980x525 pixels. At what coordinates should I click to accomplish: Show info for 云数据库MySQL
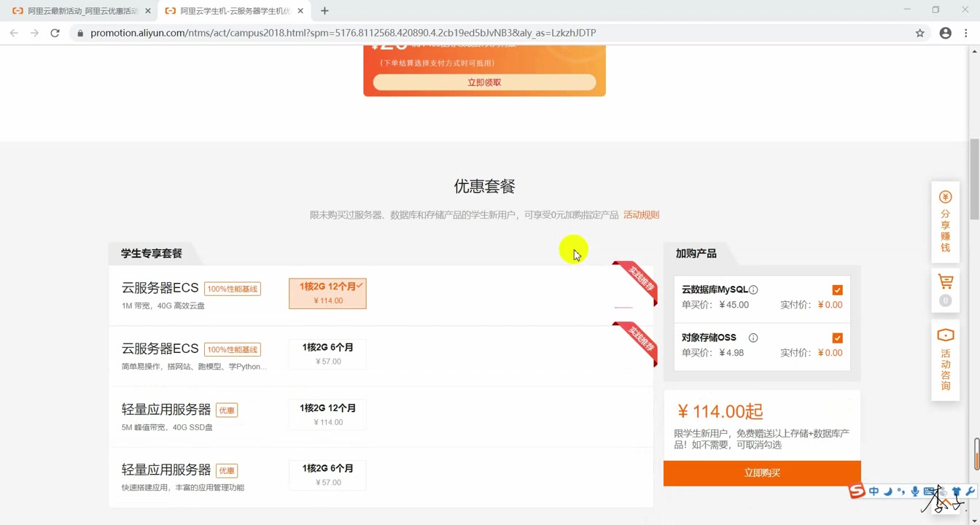[x=754, y=290]
